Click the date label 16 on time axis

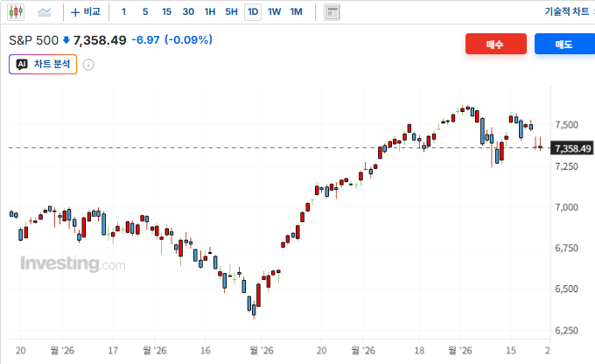pos(206,350)
